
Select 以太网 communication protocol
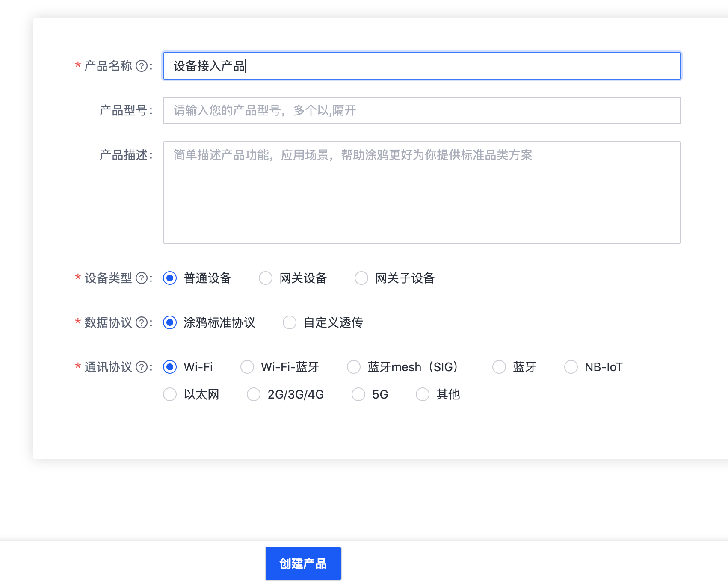point(170,394)
